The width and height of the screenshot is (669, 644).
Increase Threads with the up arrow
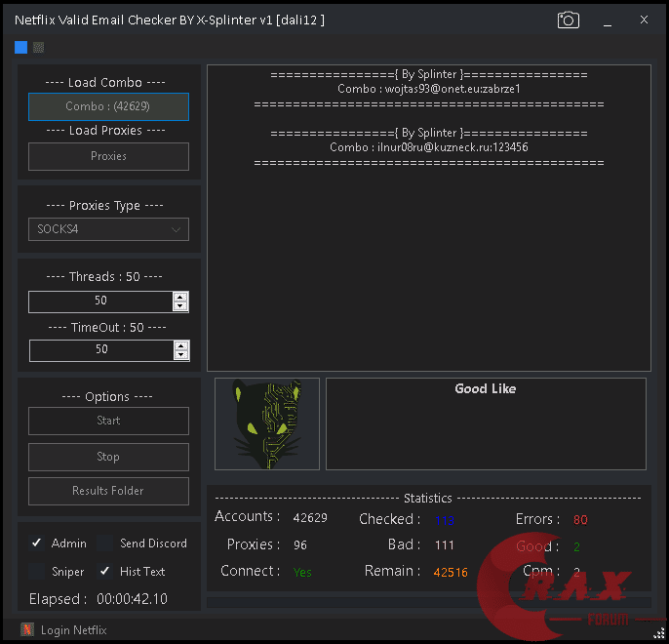pos(180,297)
